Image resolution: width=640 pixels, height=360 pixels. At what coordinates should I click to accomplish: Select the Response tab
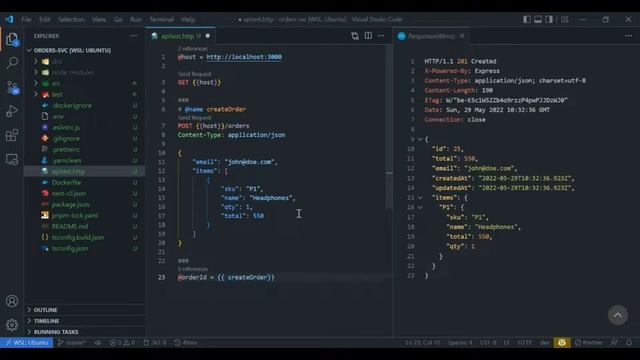pyautogui.click(x=430, y=36)
